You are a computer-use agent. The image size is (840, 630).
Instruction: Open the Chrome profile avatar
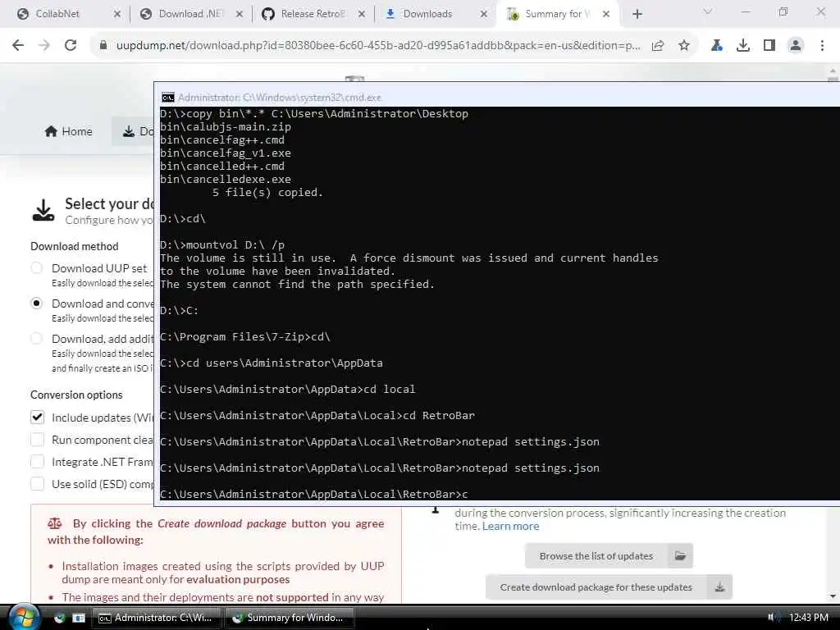(x=796, y=46)
